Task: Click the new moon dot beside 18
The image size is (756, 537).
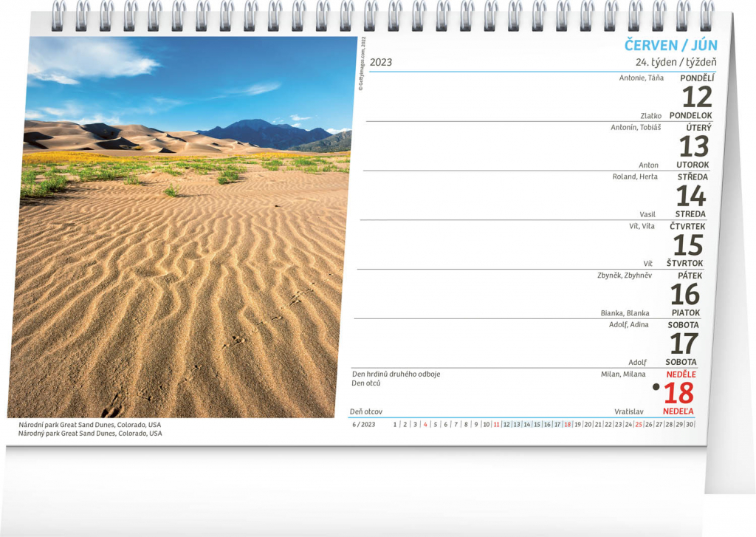Action: pyautogui.click(x=656, y=386)
